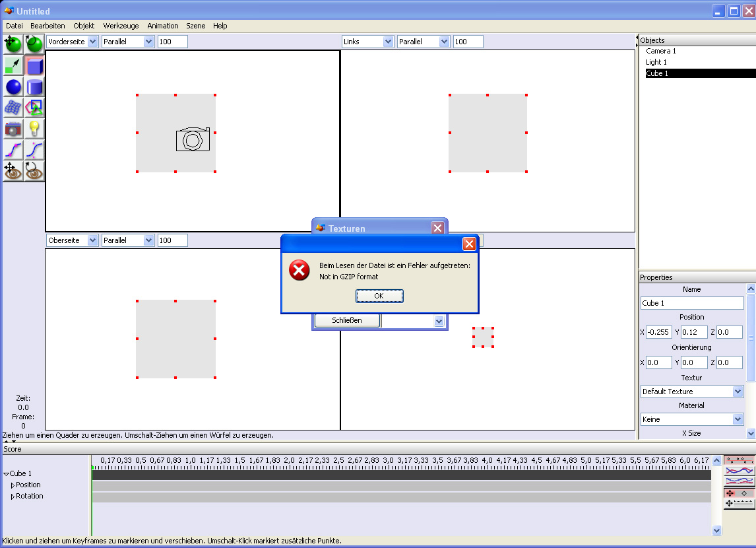Collapse the Cube 1 score track
The image size is (756, 548).
pyautogui.click(x=7, y=474)
